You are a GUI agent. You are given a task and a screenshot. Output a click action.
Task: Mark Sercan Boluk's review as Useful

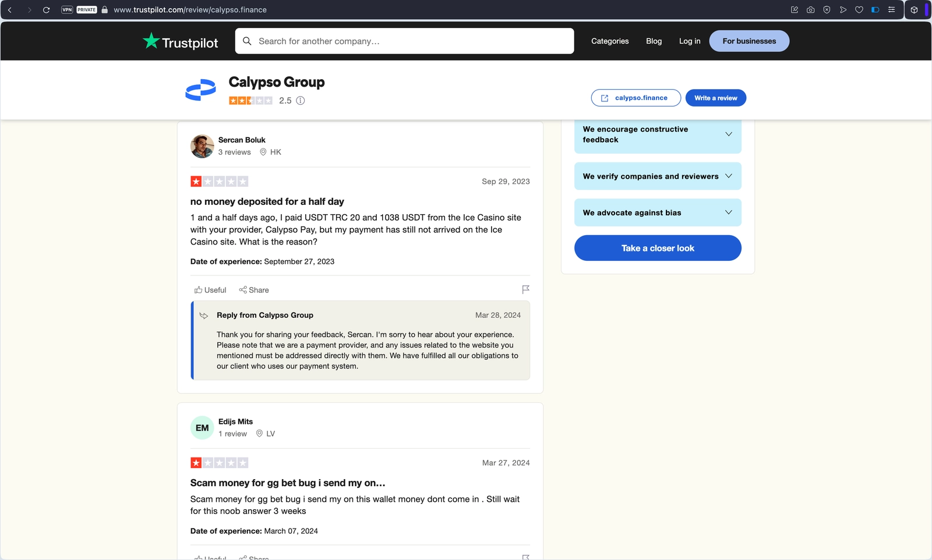pos(210,290)
